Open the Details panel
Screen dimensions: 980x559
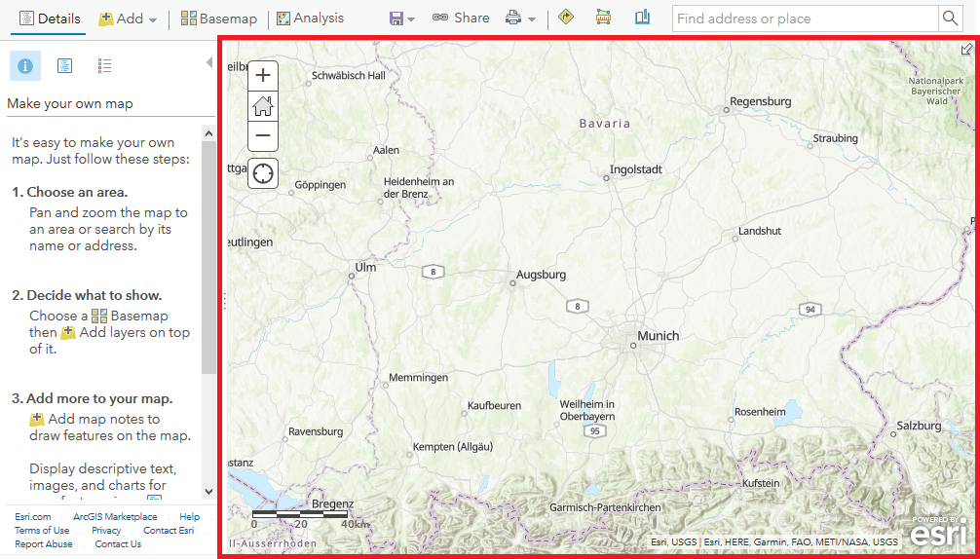click(50, 19)
